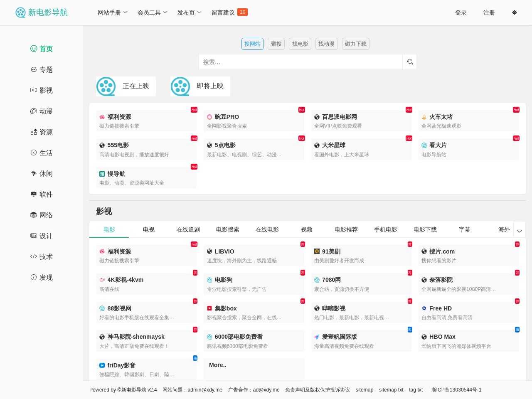This screenshot has height=399, width=532.
Task: Click the 软件 sidebar icon
Action: [x=34, y=194]
